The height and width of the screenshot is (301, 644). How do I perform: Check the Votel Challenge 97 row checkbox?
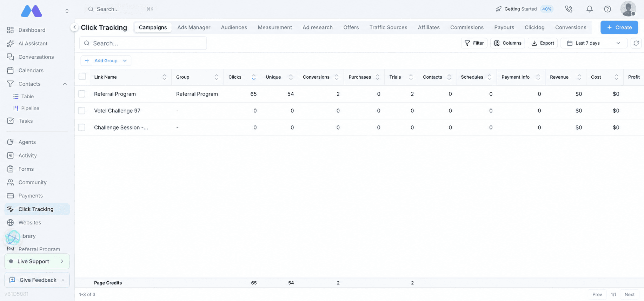tap(82, 111)
